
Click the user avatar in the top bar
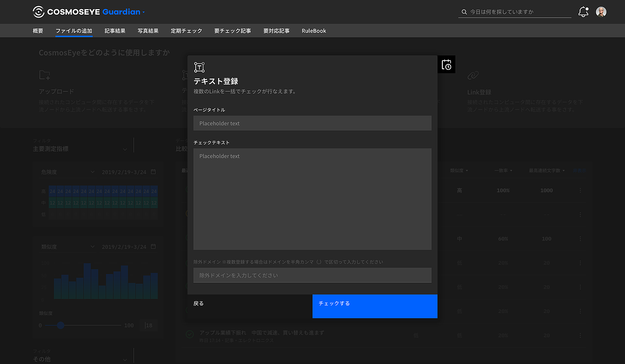[x=600, y=11]
